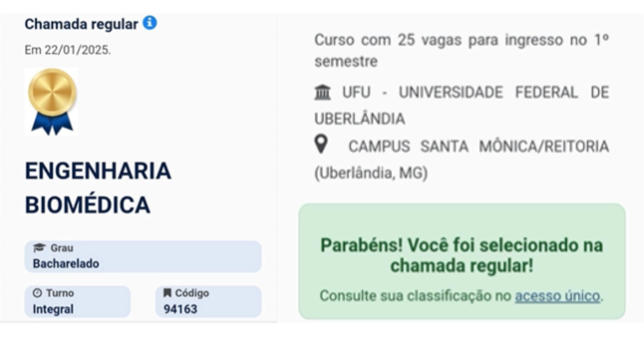Click the Chamada regular heading
Viewport: 644px width, 362px height.
click(81, 24)
